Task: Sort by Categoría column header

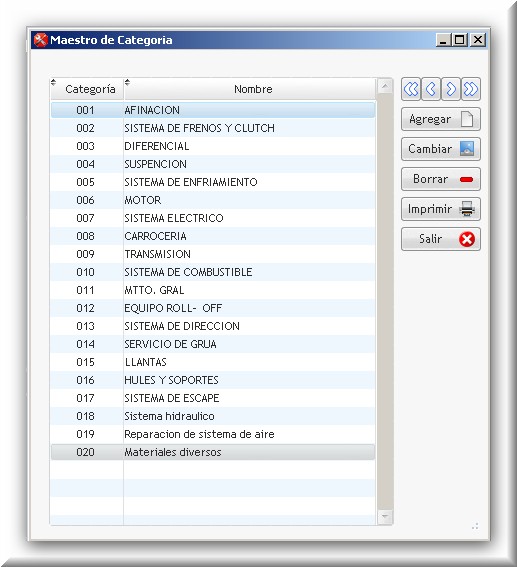Action: tap(87, 89)
